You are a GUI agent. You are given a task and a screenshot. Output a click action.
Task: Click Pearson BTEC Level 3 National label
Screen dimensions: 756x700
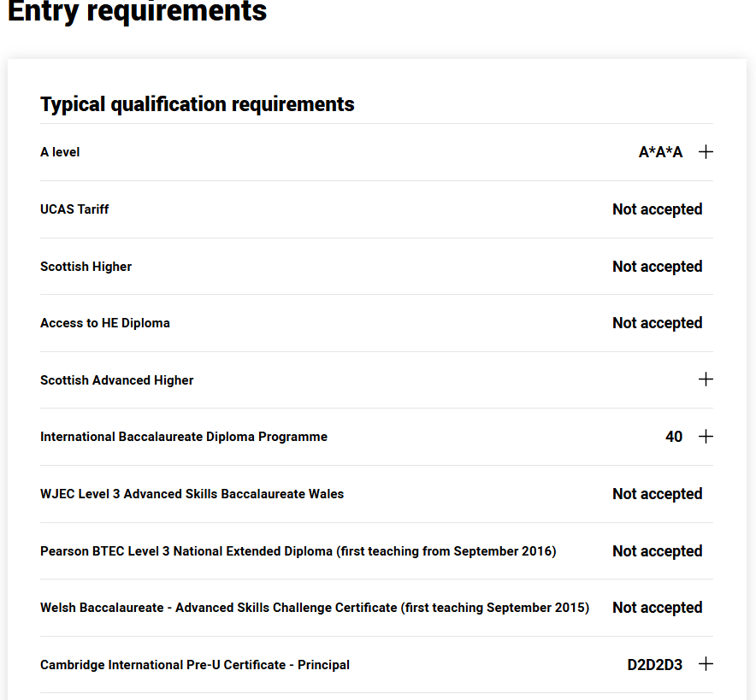298,551
